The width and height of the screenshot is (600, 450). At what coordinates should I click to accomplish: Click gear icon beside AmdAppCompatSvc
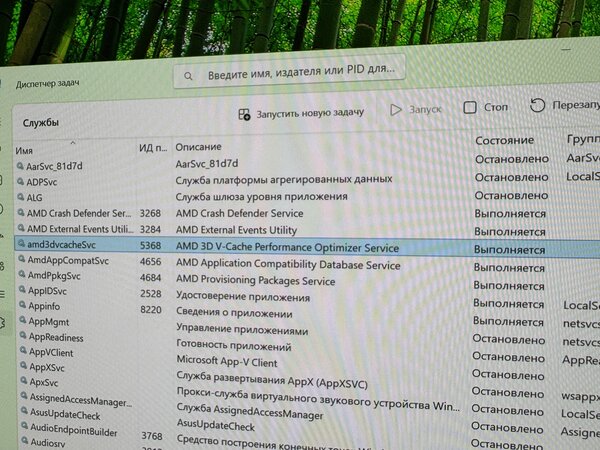(22, 259)
